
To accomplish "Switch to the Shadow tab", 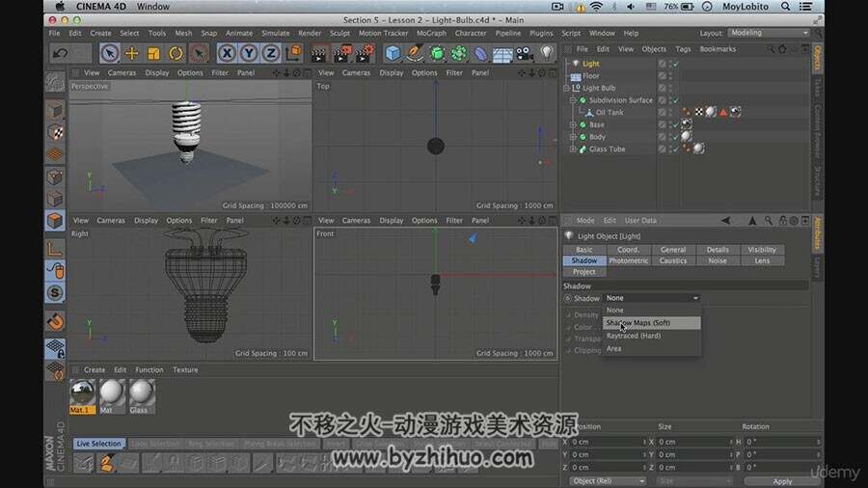I will pos(584,260).
